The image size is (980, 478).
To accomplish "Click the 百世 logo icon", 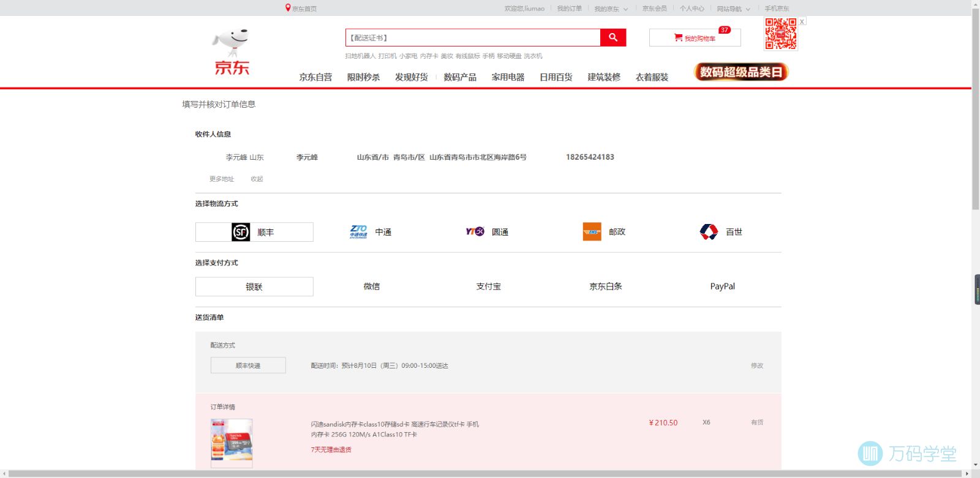I will pyautogui.click(x=709, y=231).
